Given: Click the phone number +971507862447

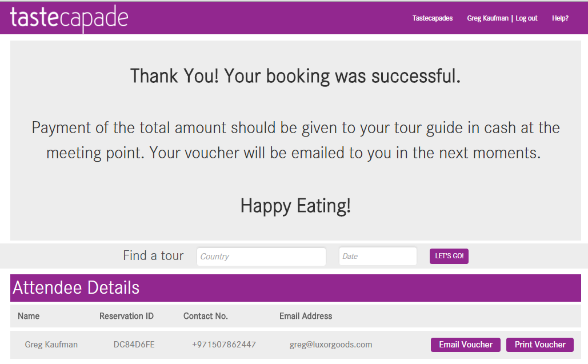Looking at the screenshot, I should (x=224, y=345).
